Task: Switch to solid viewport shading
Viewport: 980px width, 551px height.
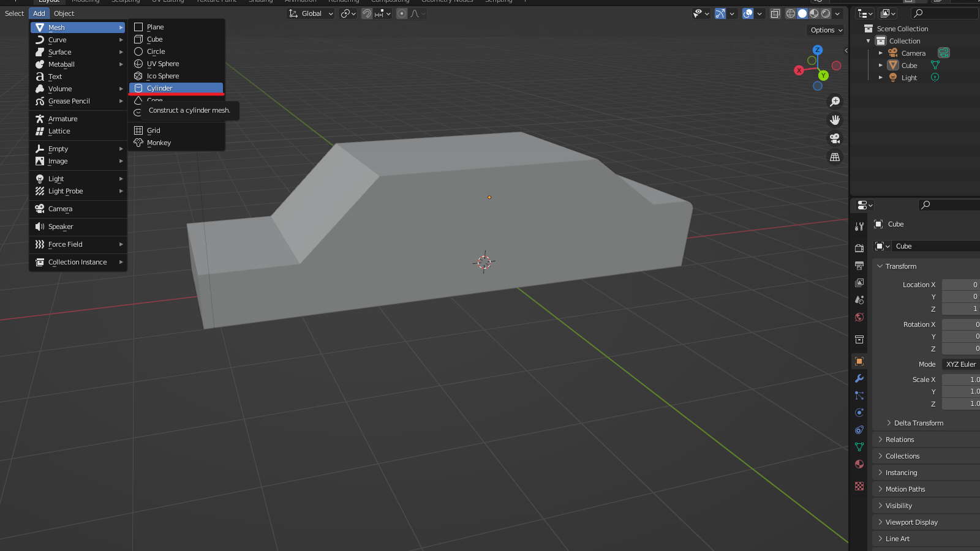Action: point(802,13)
